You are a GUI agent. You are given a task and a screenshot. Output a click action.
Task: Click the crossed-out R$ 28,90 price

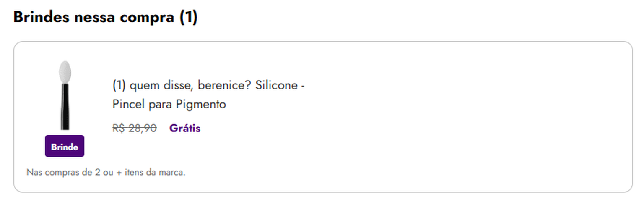pos(135,128)
